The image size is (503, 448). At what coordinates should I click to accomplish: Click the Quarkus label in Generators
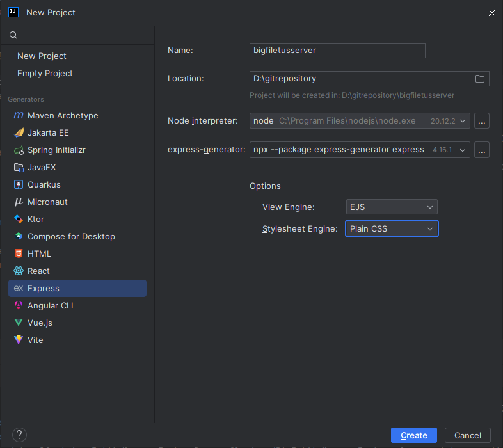click(x=44, y=185)
